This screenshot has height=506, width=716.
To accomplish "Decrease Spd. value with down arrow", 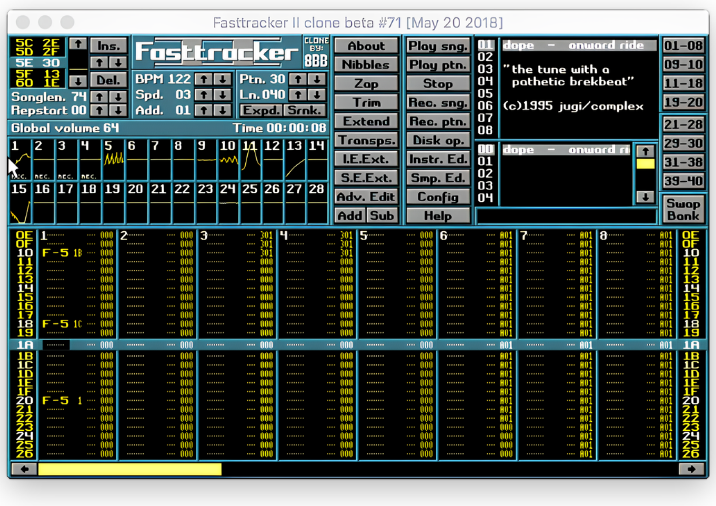I will [223, 95].
